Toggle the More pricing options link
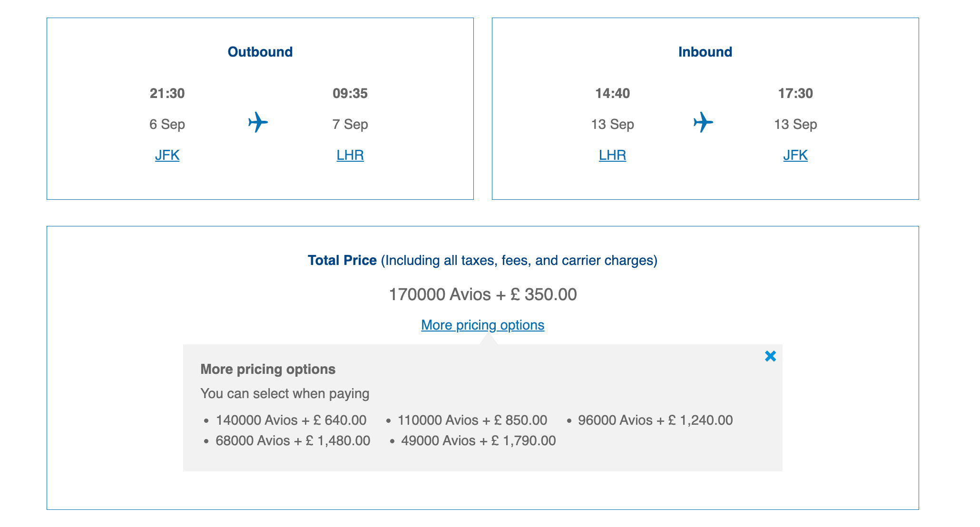Screen dimensions: 980x527 coord(482,325)
